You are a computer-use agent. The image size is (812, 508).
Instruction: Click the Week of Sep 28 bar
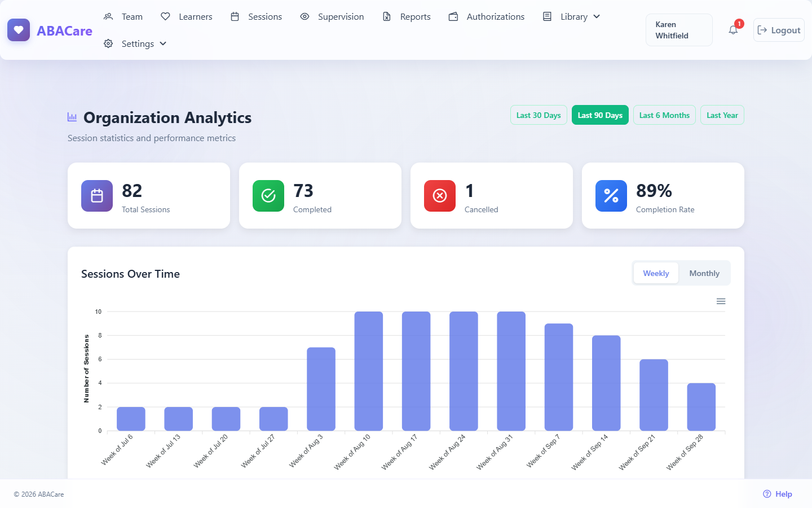click(701, 407)
